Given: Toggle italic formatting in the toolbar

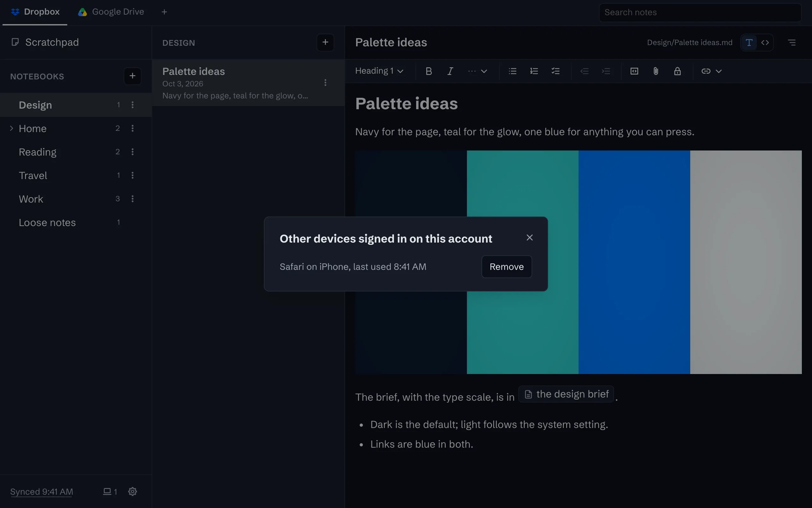Looking at the screenshot, I should click(x=450, y=71).
